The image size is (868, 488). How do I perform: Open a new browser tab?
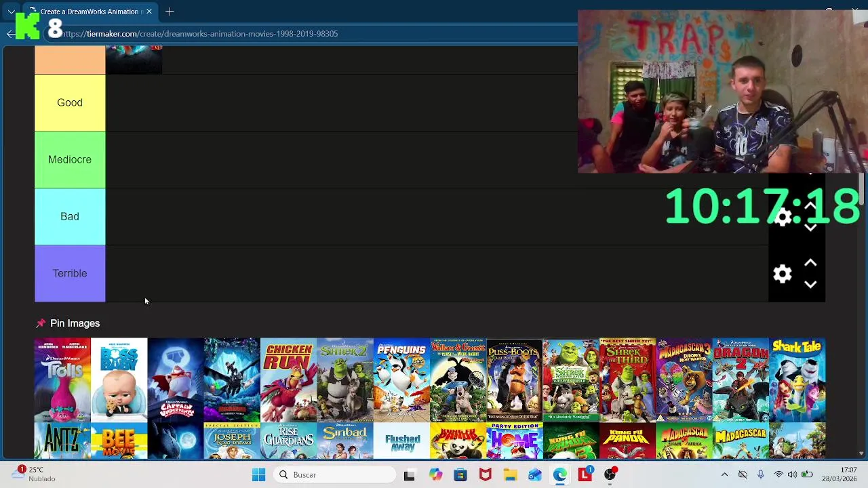(170, 12)
